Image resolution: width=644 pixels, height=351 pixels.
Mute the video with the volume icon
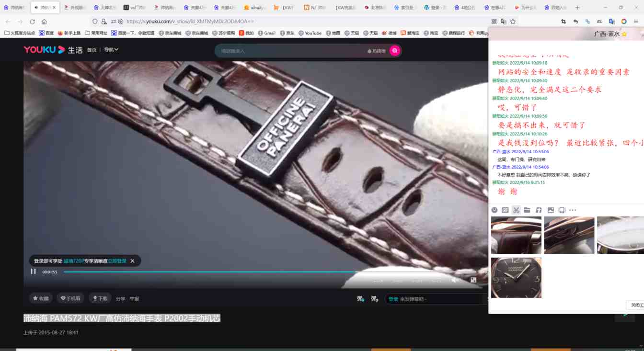[x=454, y=279]
